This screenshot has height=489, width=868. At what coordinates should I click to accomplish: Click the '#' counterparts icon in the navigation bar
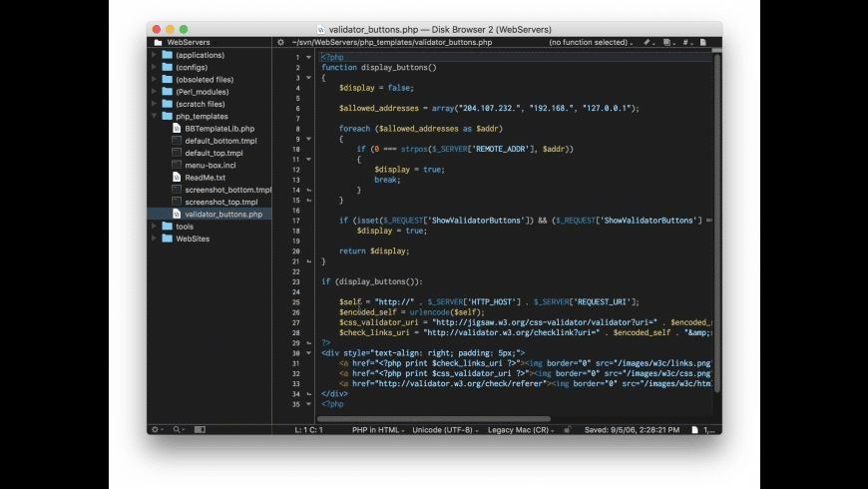coord(685,43)
